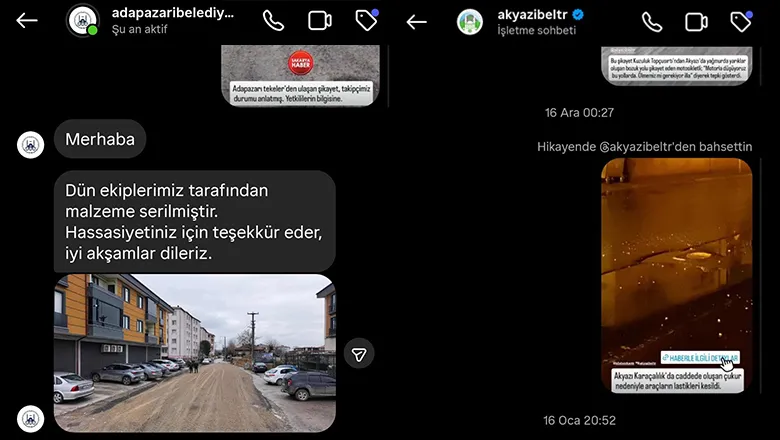
Task: Click 'Akyazı Karaçalılık'da caddede' caption
Action: pos(678,381)
